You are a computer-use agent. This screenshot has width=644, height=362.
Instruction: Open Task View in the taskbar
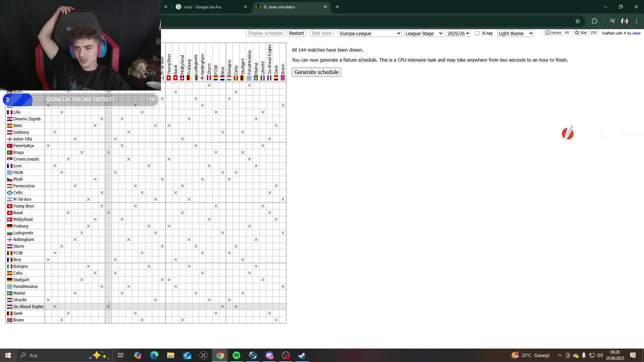coord(121,355)
